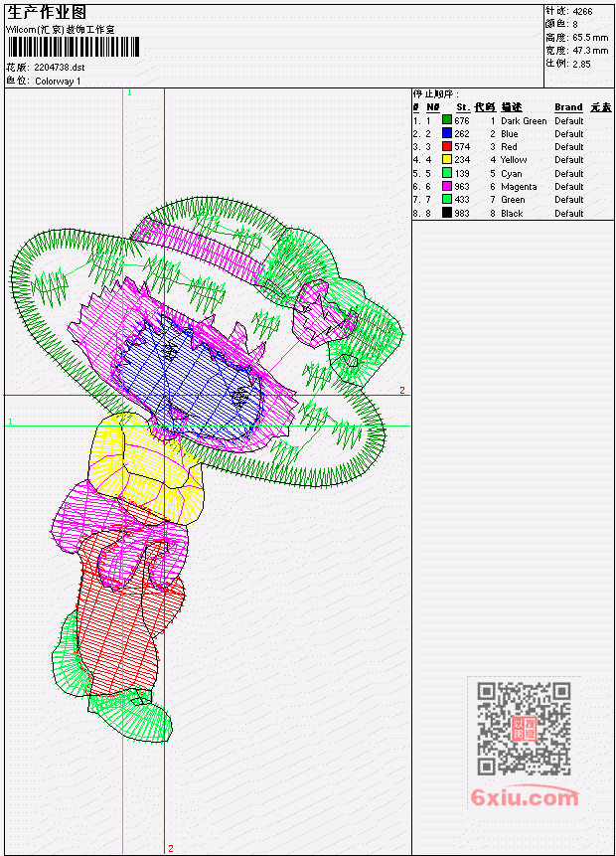Select the swatch in the row 7 Green
The height and width of the screenshot is (856, 616).
447,199
